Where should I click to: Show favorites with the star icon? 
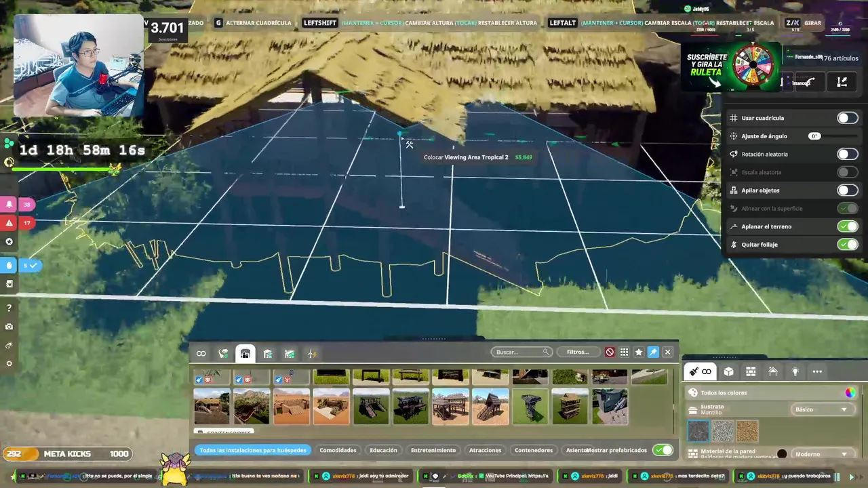pos(639,352)
